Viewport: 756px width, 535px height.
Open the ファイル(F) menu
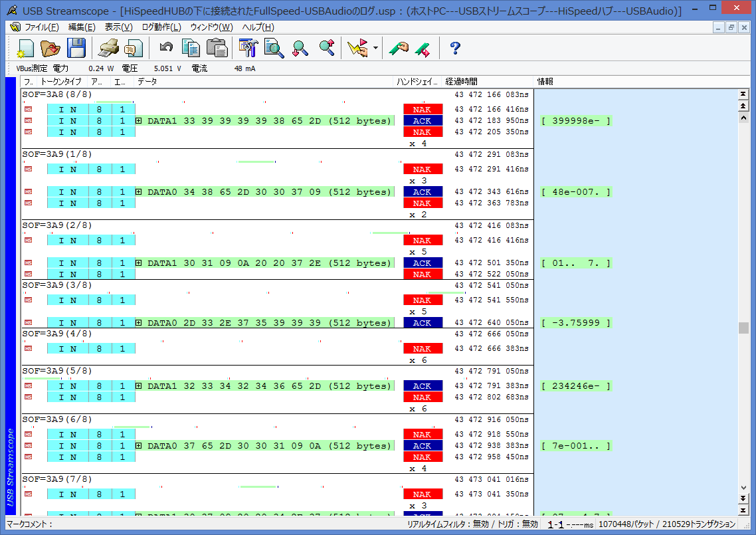(x=41, y=27)
